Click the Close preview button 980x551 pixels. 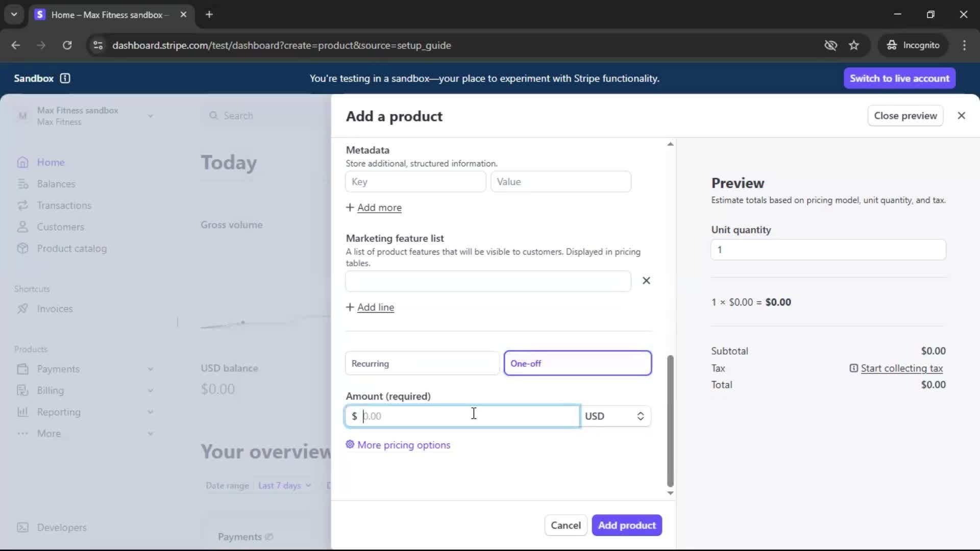point(905,116)
